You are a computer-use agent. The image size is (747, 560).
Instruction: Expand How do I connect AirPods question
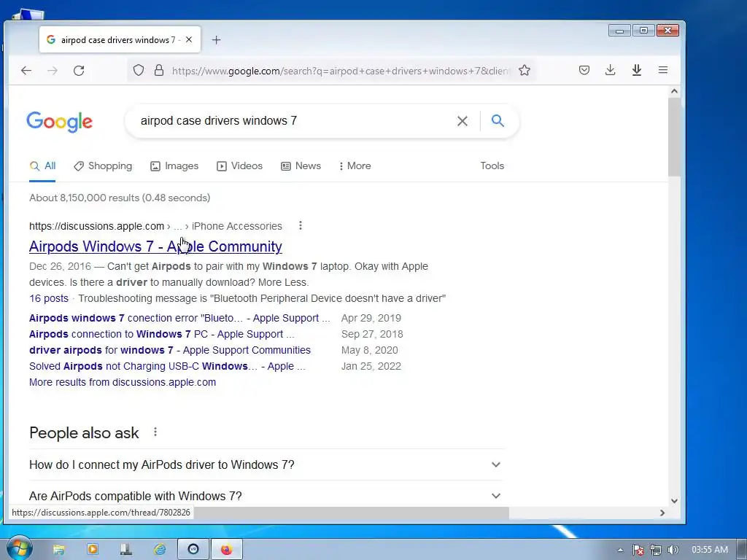click(266, 464)
